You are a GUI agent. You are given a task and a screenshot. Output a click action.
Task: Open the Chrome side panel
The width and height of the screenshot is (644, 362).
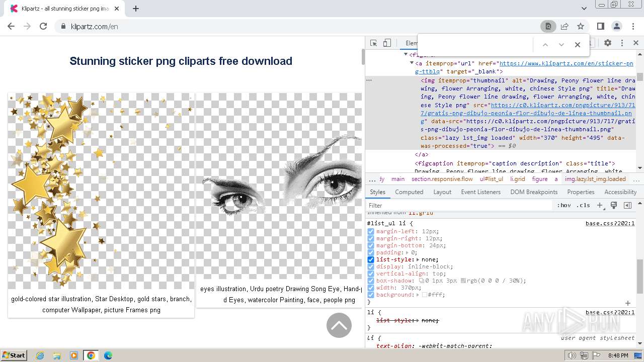coord(601,27)
